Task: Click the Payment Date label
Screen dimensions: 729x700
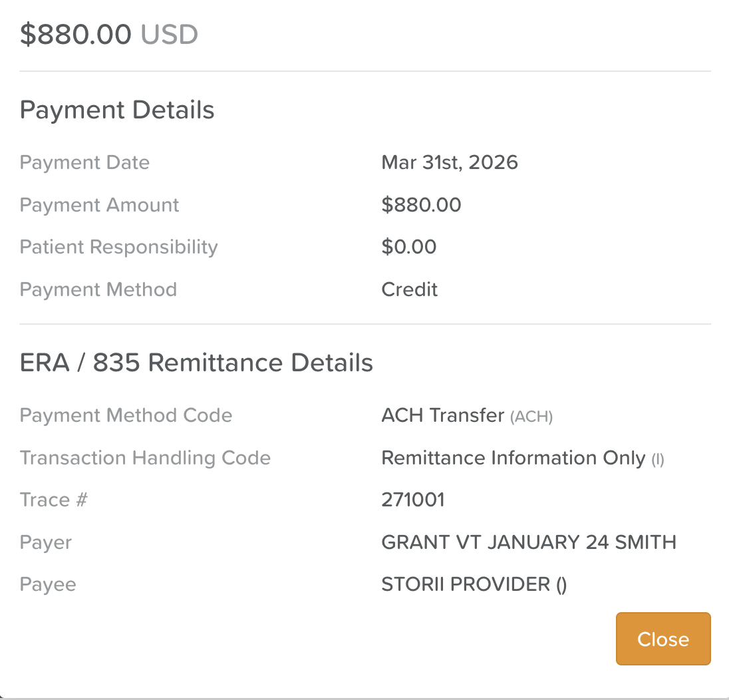Action: [x=84, y=162]
